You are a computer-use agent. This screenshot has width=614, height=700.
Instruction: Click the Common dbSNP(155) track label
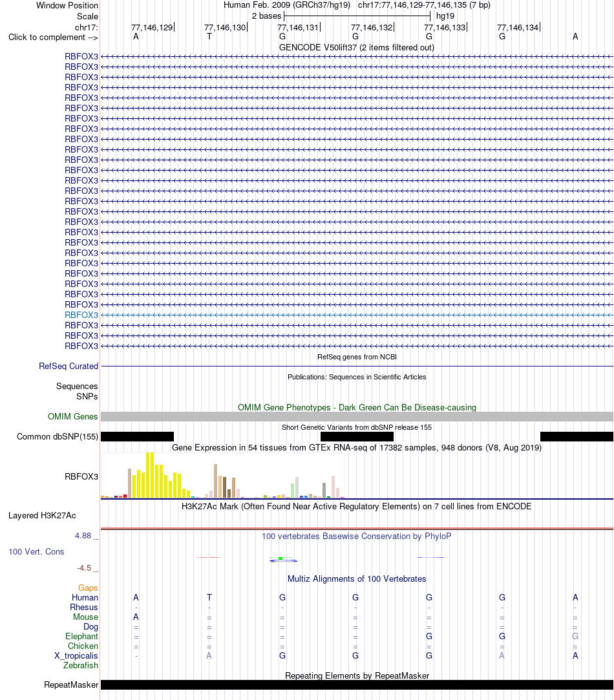click(x=58, y=436)
